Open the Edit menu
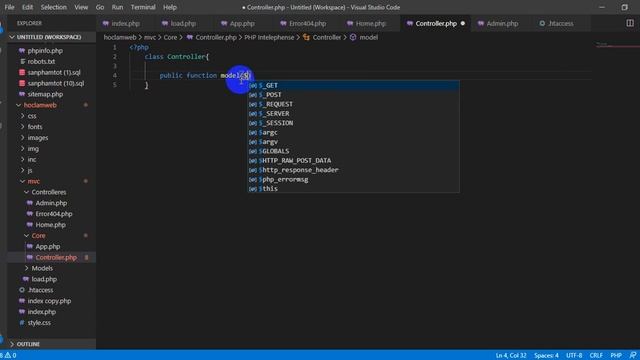 [x=27, y=7]
